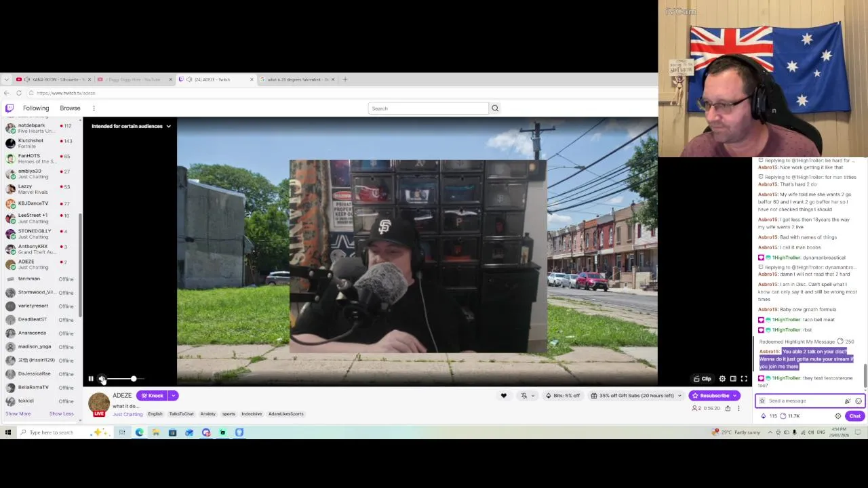Open offline channel BellaRamaTV
The width and height of the screenshot is (868, 488).
(x=41, y=387)
